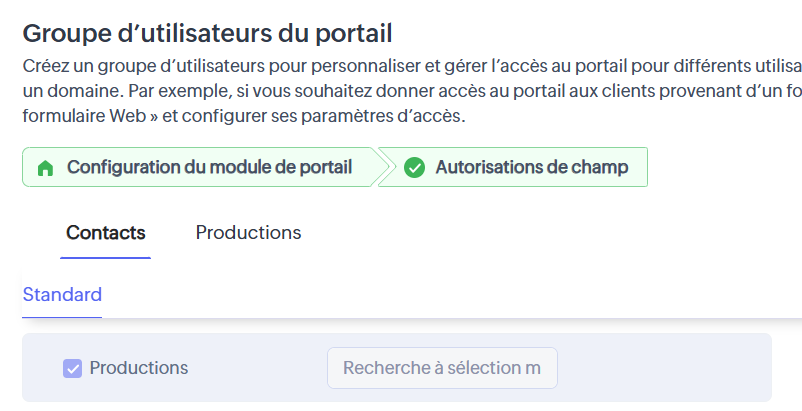The width and height of the screenshot is (802, 411).
Task: Open the Configuration du module de portail step
Action: (x=200, y=167)
